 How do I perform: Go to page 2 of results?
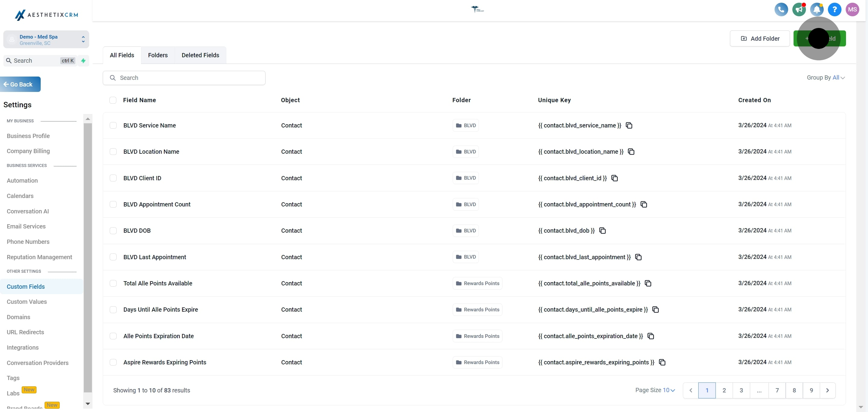pos(724,390)
